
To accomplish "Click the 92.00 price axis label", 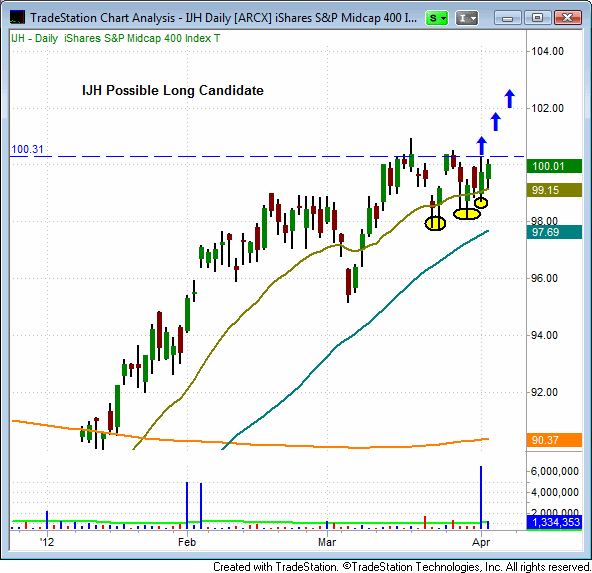I will pos(544,393).
